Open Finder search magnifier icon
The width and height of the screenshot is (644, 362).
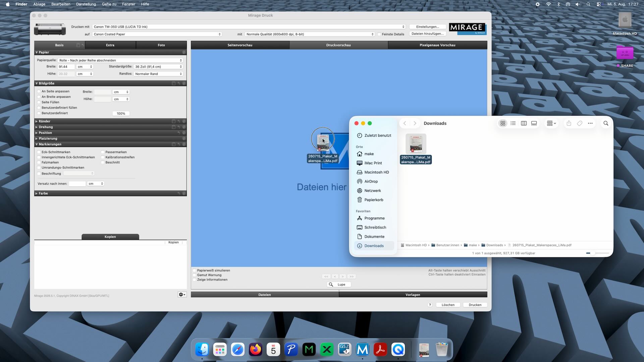606,123
